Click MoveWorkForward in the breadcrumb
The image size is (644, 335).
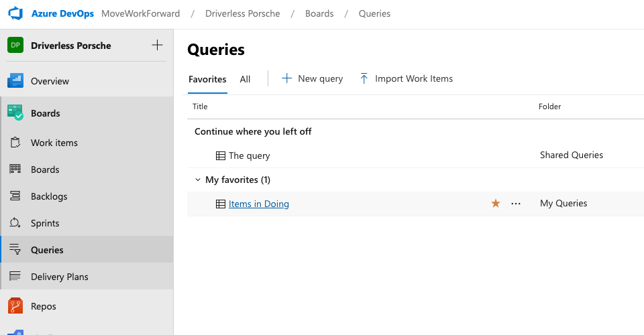(x=140, y=13)
